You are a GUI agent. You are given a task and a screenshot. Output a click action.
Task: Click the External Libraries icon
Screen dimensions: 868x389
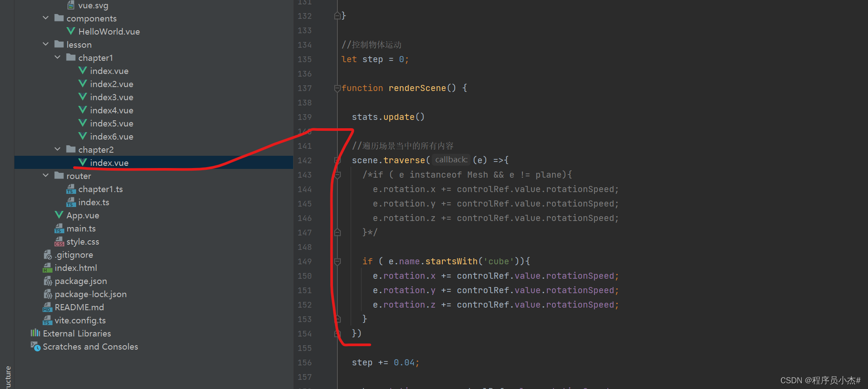coord(35,333)
